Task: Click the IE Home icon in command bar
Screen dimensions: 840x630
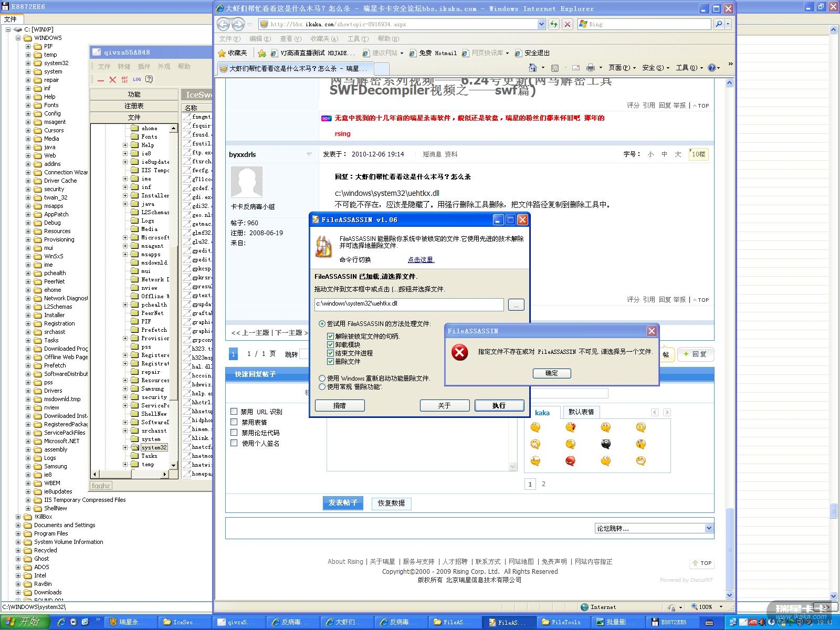Action: point(533,68)
